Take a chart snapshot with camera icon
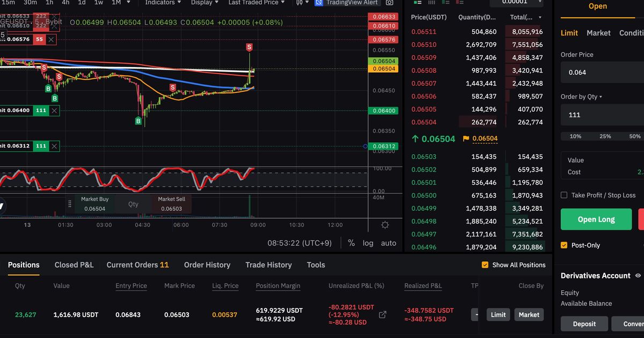 [390, 3]
